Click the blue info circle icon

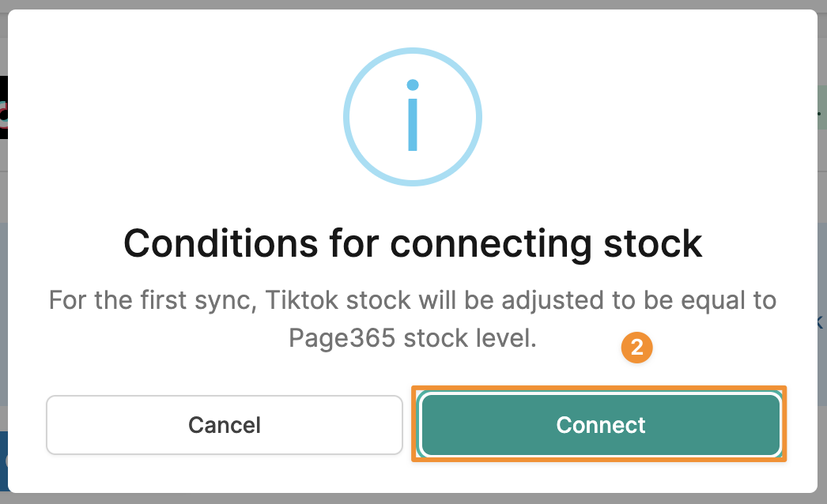[413, 116]
